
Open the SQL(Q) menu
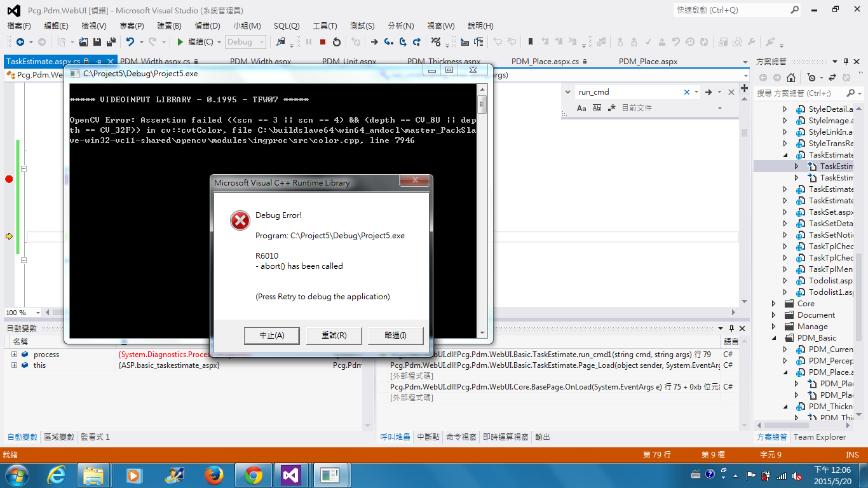coord(287,26)
